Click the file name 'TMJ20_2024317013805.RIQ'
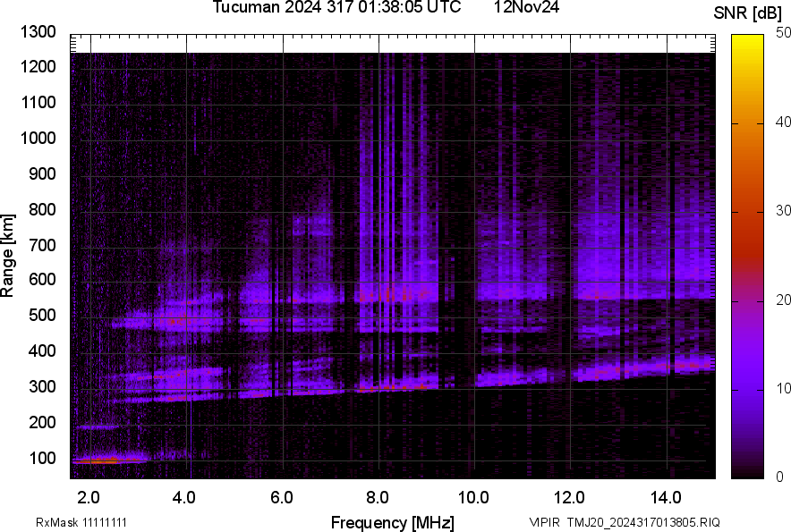This screenshot has width=791, height=532. (x=643, y=522)
